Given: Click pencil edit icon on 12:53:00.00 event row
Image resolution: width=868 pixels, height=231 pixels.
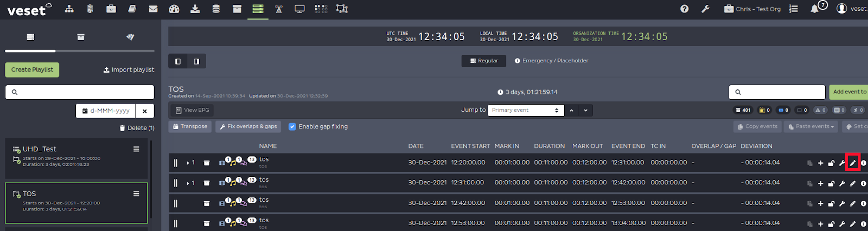Looking at the screenshot, I should click(x=853, y=223).
